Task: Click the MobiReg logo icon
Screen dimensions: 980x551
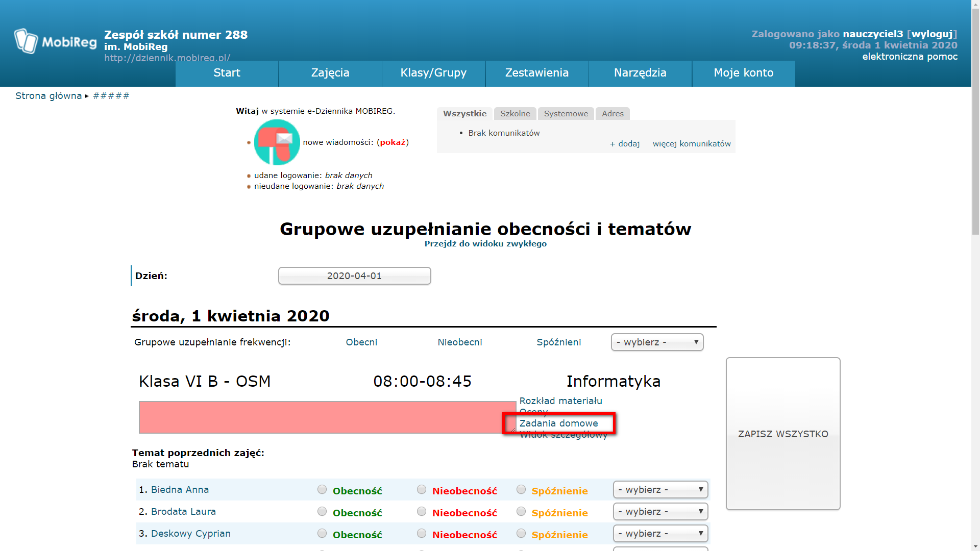Action: coord(26,41)
